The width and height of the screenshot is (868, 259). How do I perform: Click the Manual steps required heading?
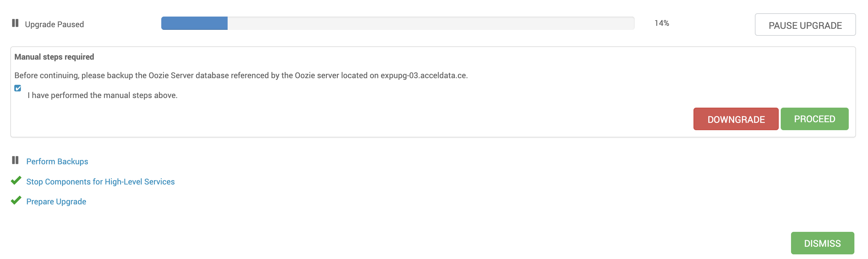[x=54, y=57]
